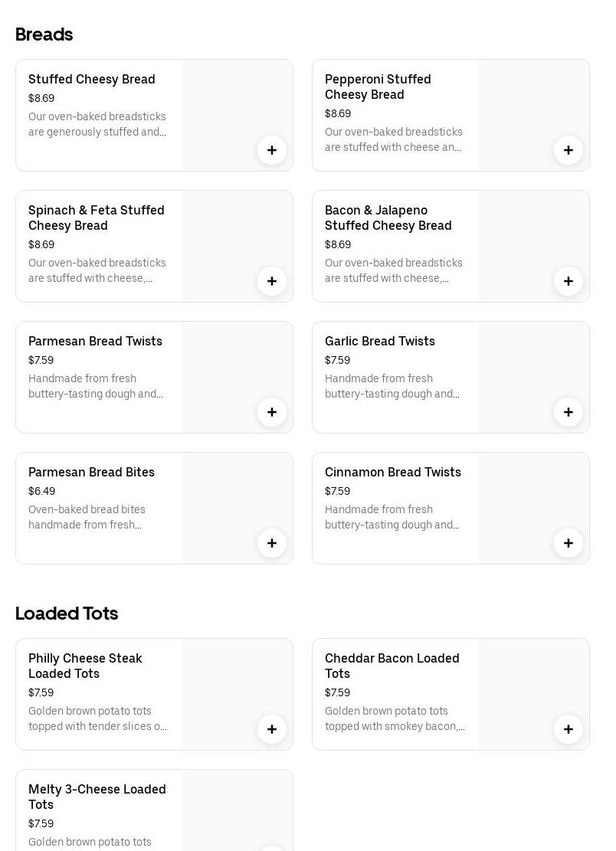Click Cheddar Bacon Loaded Tots description text

pyautogui.click(x=394, y=718)
